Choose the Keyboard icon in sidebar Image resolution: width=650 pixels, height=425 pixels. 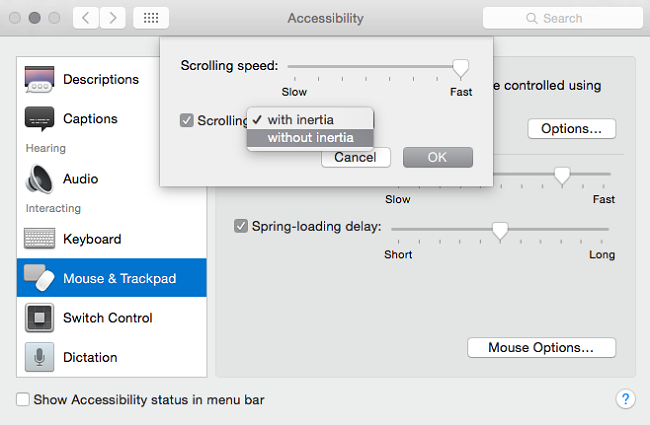(39, 238)
